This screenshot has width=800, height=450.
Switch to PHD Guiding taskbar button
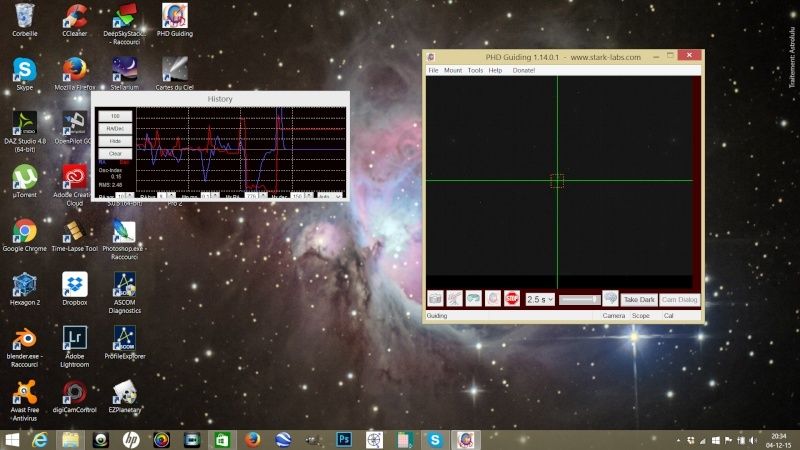[x=465, y=440]
